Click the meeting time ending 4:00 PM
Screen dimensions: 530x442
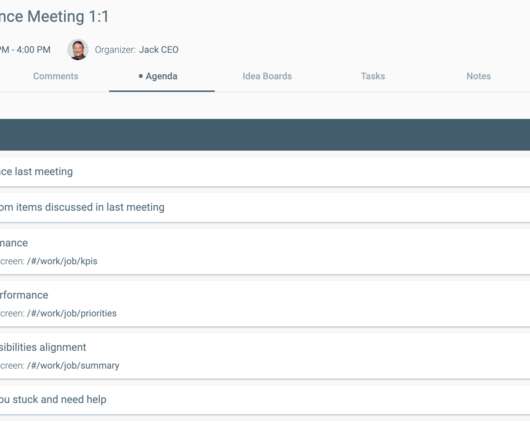pos(25,50)
